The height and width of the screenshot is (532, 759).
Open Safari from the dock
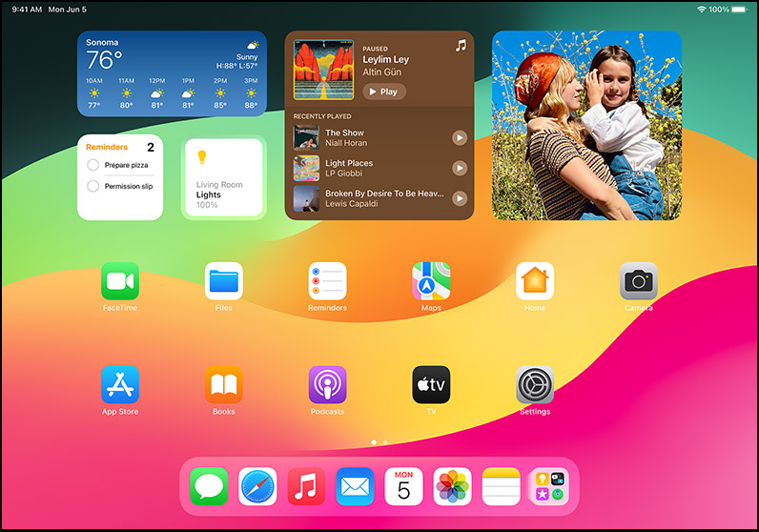point(257,486)
